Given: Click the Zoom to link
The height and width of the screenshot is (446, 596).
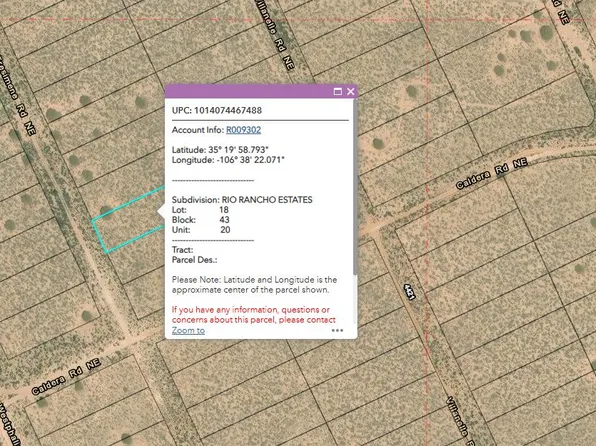Looking at the screenshot, I should 188,330.
